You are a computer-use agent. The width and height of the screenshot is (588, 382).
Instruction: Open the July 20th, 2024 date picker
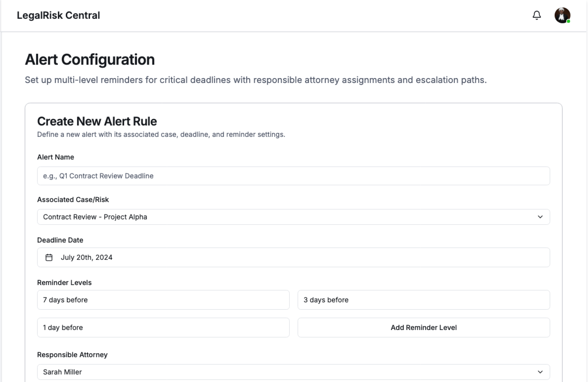293,257
